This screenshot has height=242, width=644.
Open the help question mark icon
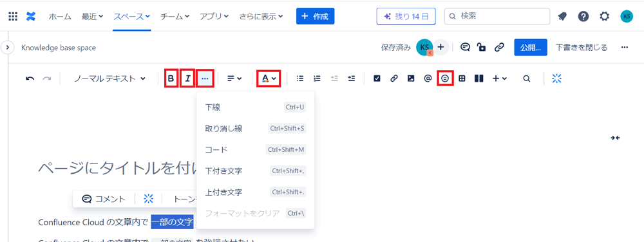[x=583, y=16]
